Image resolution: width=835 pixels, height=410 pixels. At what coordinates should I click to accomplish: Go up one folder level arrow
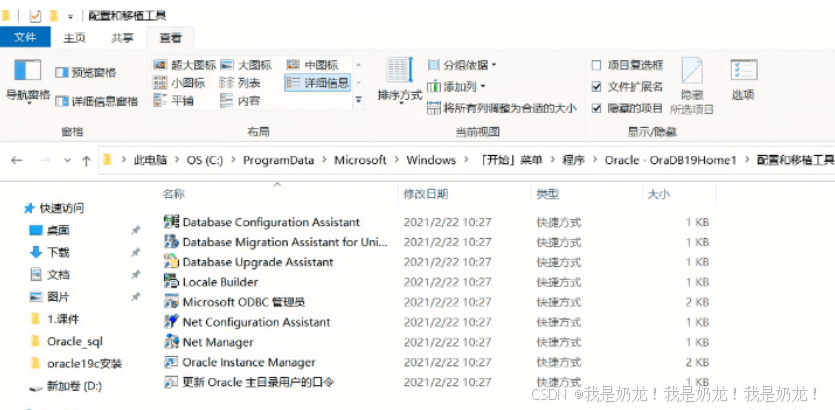tap(86, 161)
